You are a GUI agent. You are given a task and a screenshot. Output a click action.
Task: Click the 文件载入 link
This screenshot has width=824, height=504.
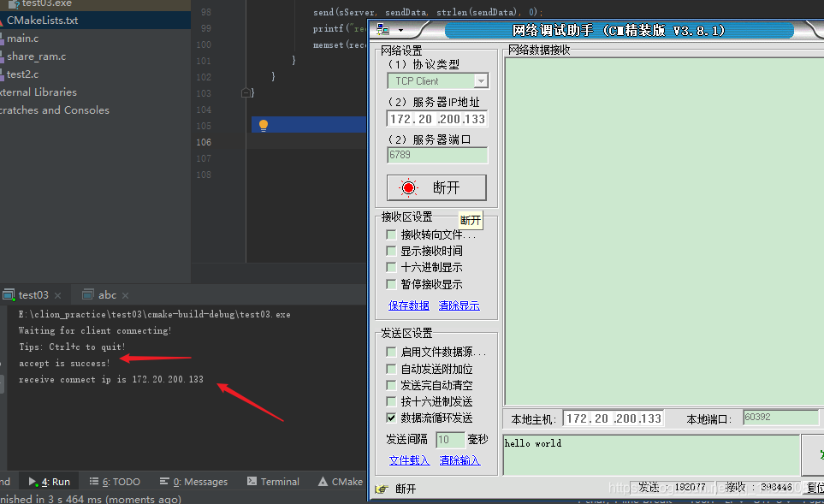click(x=409, y=460)
